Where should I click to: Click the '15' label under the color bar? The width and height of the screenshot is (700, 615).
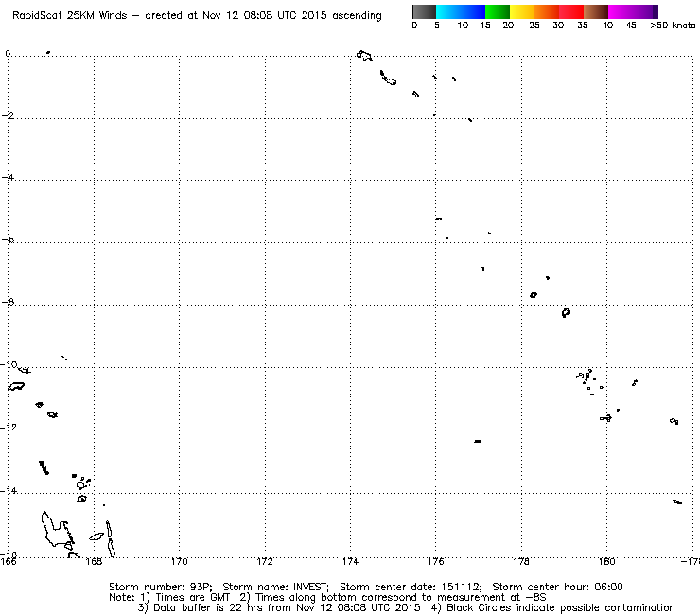pyautogui.click(x=485, y=26)
